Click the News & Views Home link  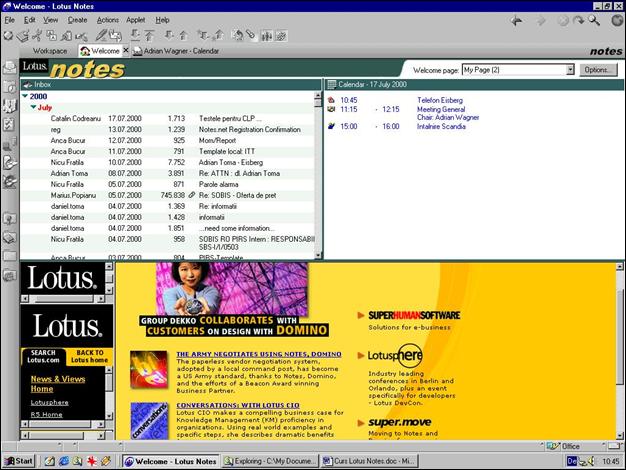[57, 384]
